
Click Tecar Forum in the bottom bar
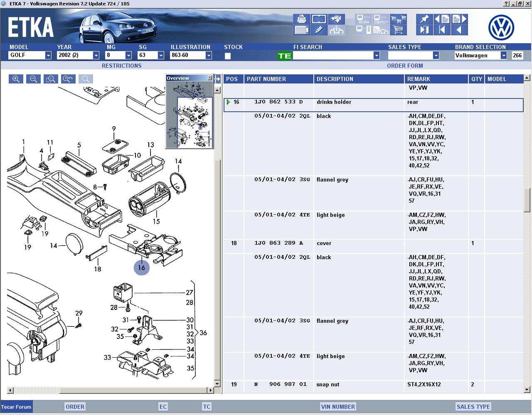click(x=16, y=407)
